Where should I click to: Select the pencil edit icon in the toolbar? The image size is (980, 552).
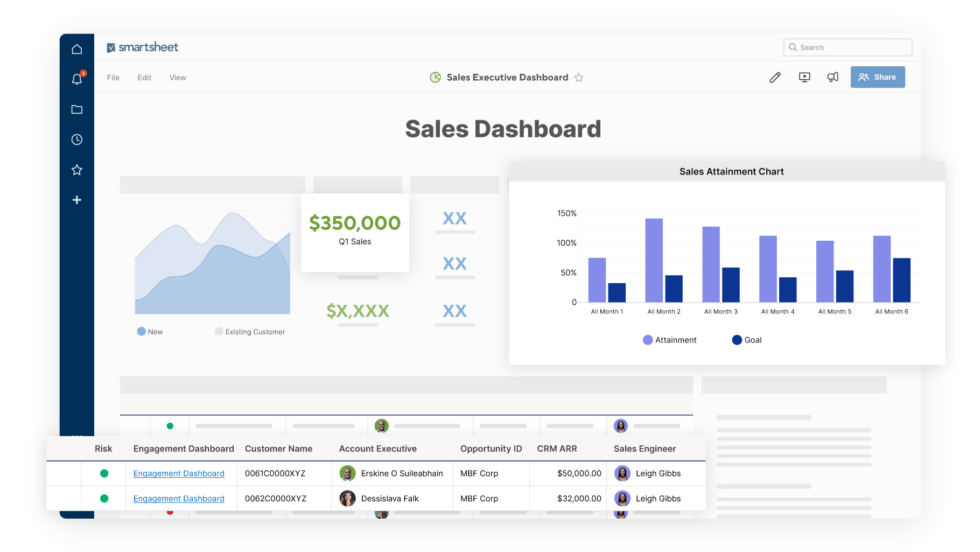coord(775,77)
